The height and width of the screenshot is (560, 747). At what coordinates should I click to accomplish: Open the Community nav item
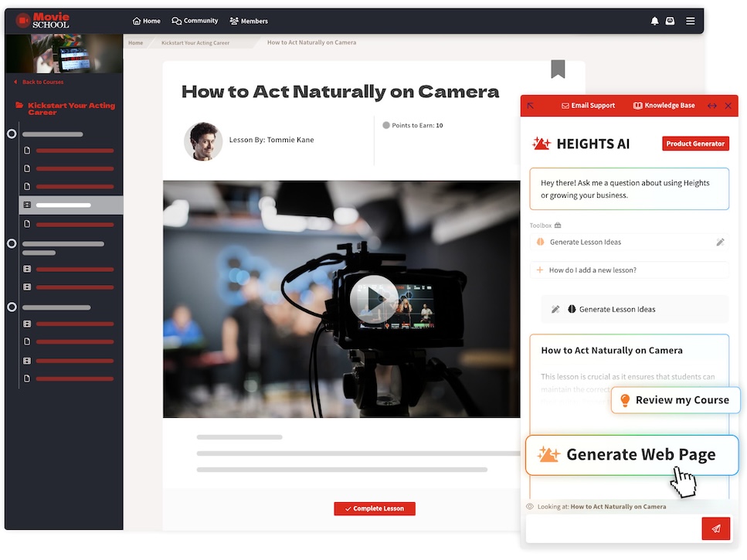(195, 21)
